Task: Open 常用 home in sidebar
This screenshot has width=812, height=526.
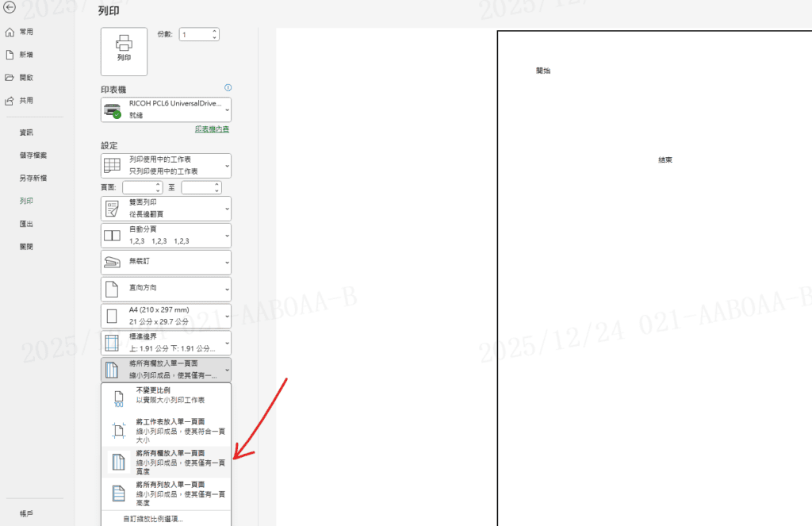Action: pos(26,32)
